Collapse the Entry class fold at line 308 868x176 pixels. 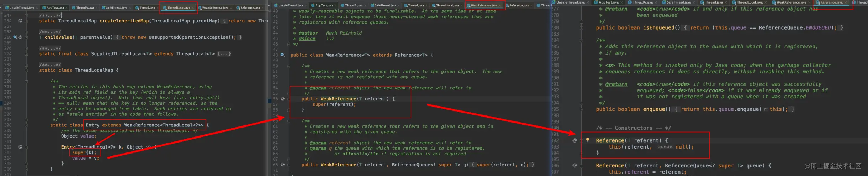pyautogui.click(x=26, y=125)
